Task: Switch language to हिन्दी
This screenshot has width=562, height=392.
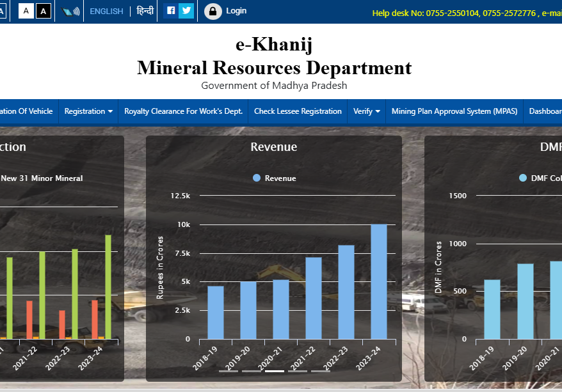Action: (x=145, y=11)
